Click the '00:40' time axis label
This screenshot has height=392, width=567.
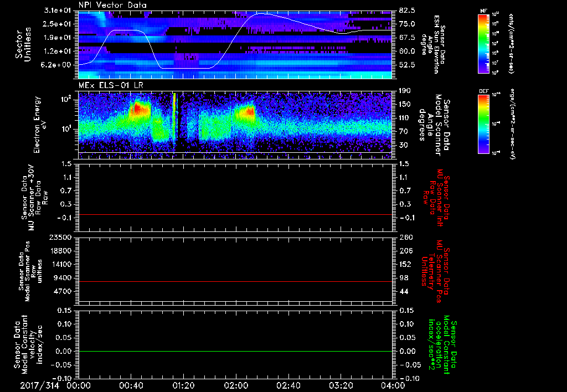point(131,385)
